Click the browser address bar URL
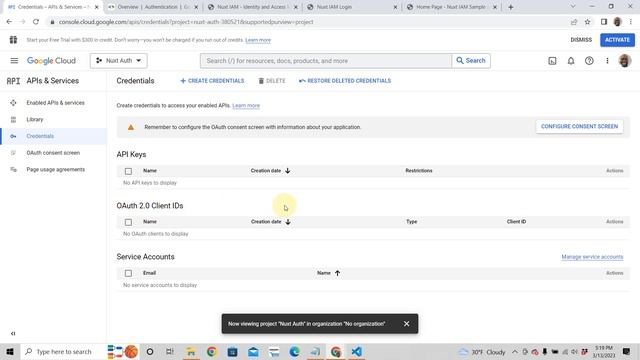 [186, 22]
